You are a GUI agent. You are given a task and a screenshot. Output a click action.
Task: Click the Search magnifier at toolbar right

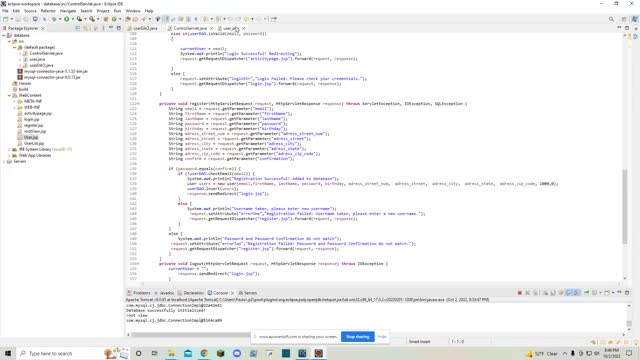(611, 19)
